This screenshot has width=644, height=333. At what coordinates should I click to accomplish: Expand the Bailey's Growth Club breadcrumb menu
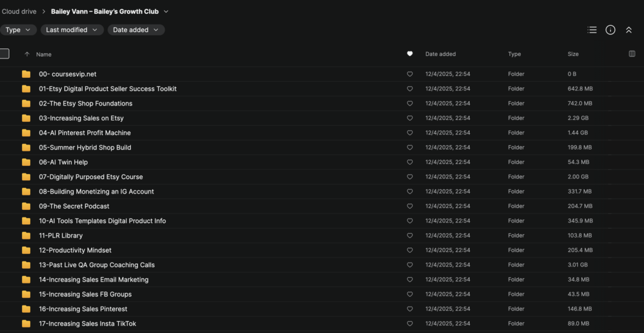tap(165, 11)
